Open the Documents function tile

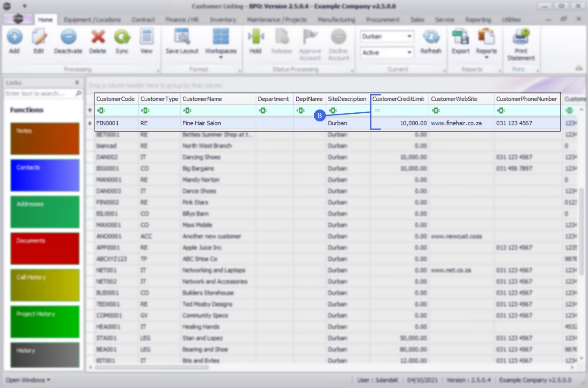coord(45,248)
